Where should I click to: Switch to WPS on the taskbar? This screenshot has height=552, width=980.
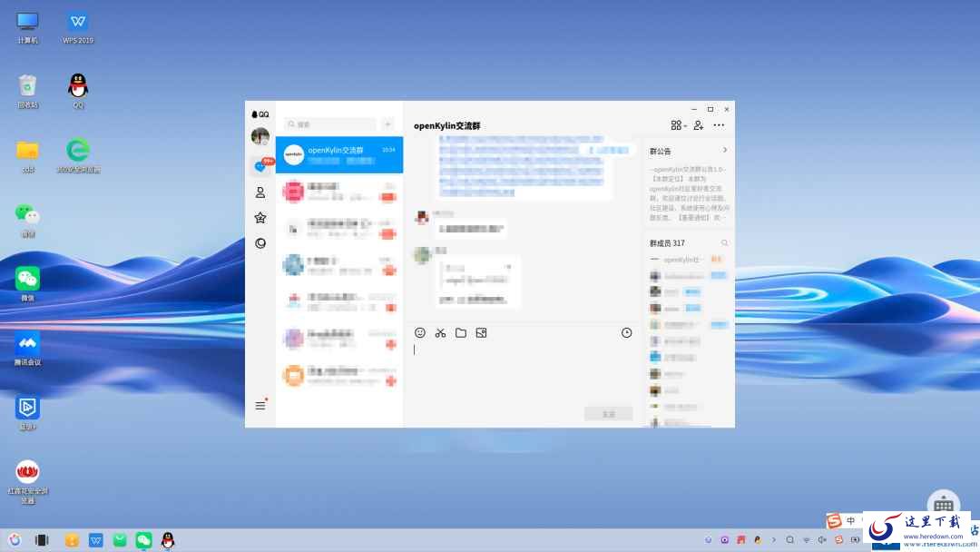pos(95,540)
